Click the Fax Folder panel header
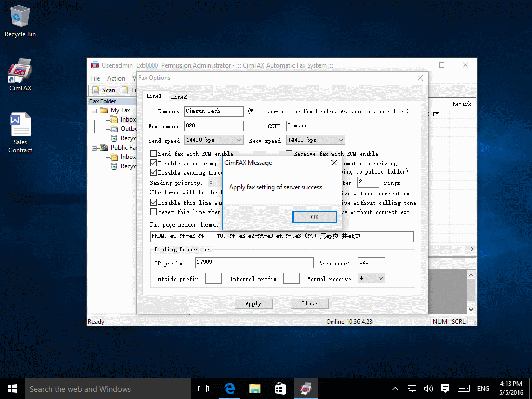This screenshot has width=532, height=399. pos(112,101)
